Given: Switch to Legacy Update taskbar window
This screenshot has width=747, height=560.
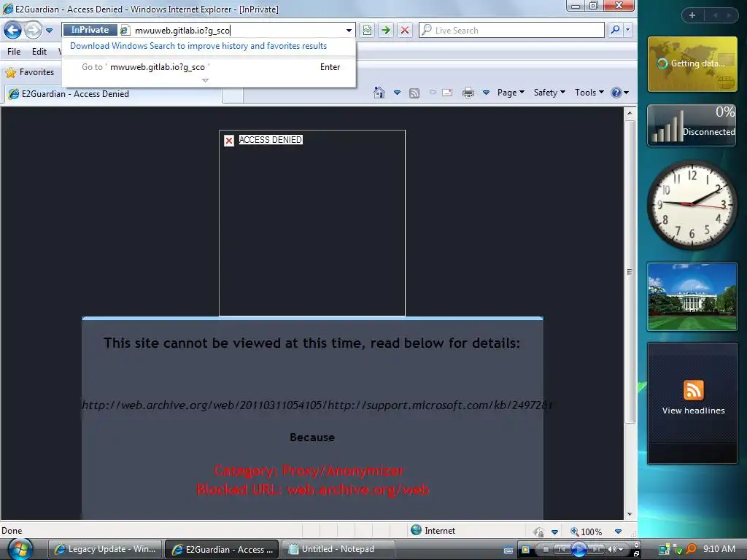Looking at the screenshot, I should [105, 549].
